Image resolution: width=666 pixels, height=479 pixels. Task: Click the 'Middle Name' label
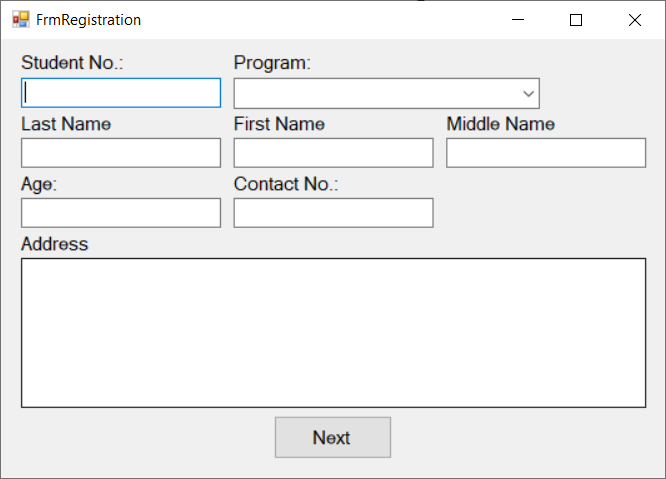coord(501,124)
